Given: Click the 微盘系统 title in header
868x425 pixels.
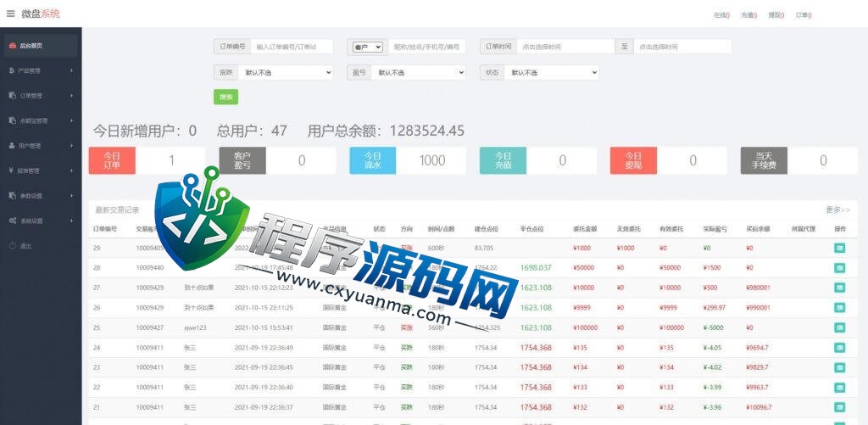Looking at the screenshot, I should (41, 14).
